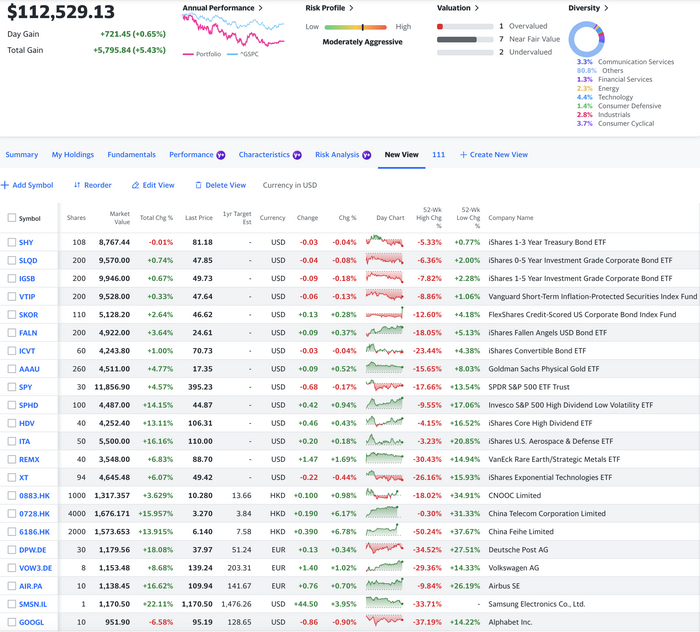Click the Diversity donut chart
Viewport: 700px width, 632px height.
pos(587,39)
